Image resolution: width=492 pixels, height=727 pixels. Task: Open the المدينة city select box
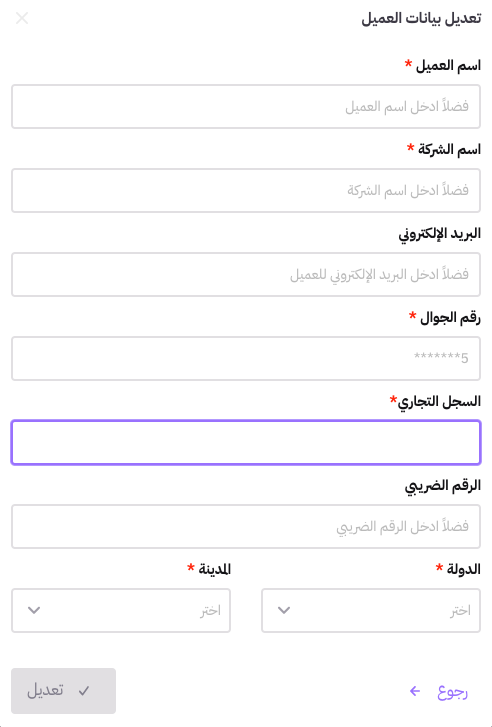point(121,610)
